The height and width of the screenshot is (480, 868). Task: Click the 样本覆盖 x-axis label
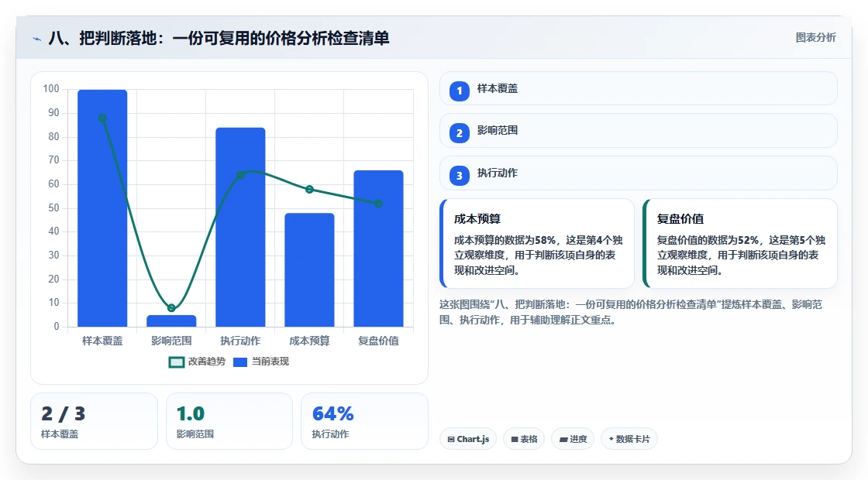coord(102,341)
